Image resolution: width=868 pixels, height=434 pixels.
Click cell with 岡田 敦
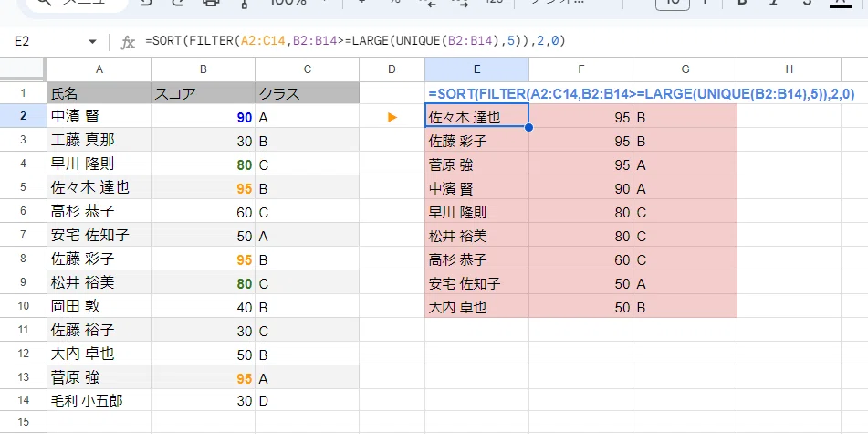coord(99,306)
